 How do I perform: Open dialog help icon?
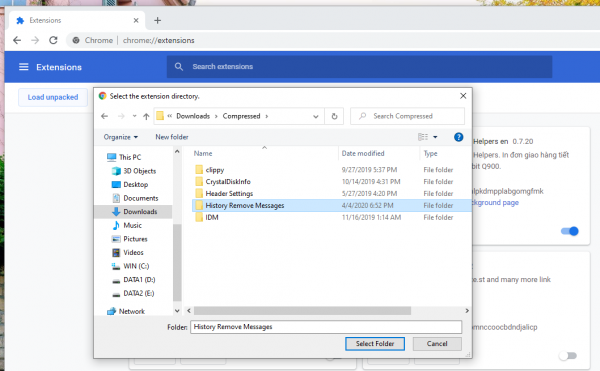(x=458, y=137)
